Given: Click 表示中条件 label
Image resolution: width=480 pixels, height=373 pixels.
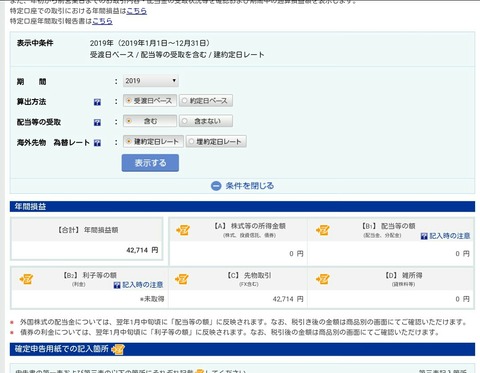Looking at the screenshot, I should tap(35, 43).
